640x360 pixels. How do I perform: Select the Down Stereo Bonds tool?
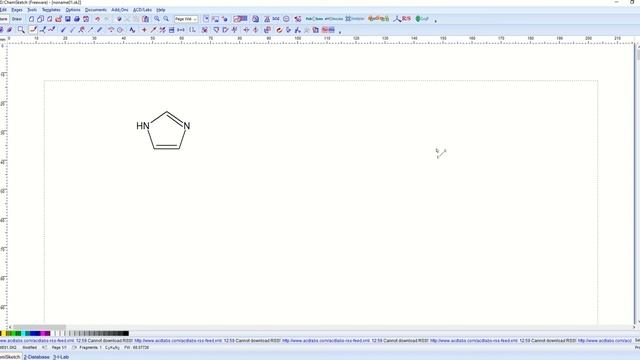73,30
